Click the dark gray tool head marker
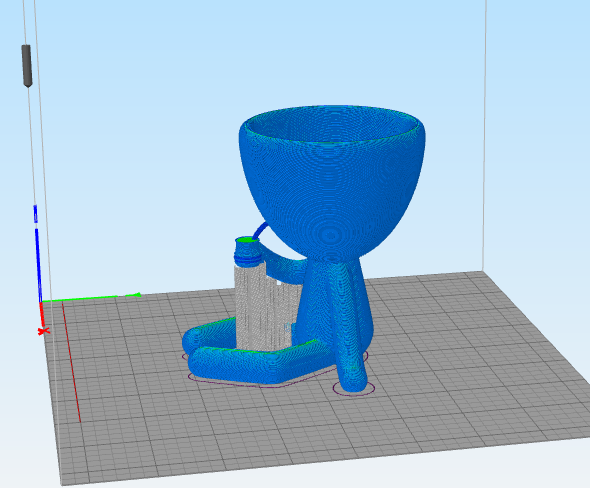Image resolution: width=590 pixels, height=488 pixels. pyautogui.click(x=27, y=66)
